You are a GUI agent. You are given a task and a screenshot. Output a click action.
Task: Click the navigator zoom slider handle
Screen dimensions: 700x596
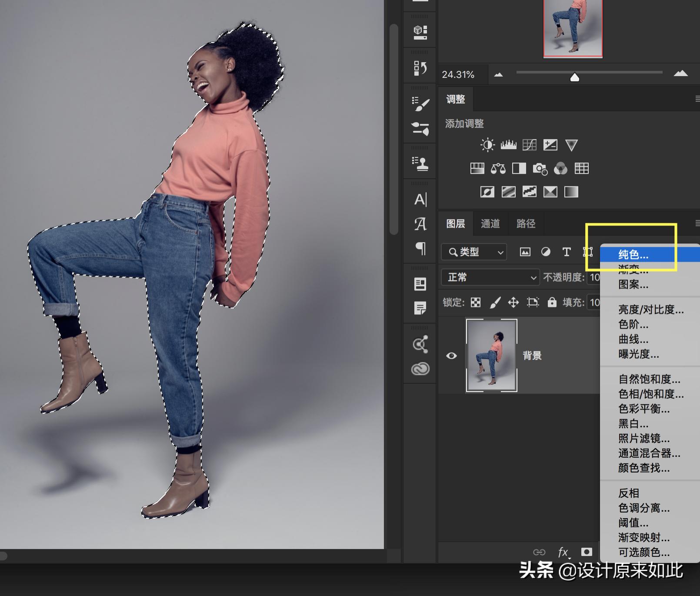[x=574, y=77]
